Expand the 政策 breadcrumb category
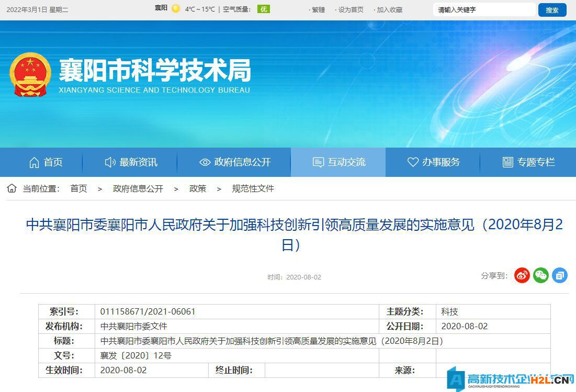 coord(198,188)
